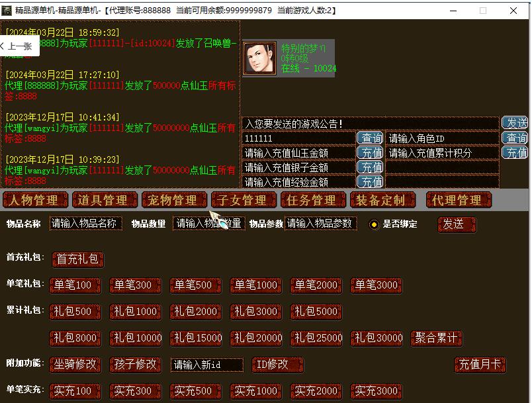Toggle the 是否绑定 radio button
This screenshot has height=403, width=532.
(375, 224)
